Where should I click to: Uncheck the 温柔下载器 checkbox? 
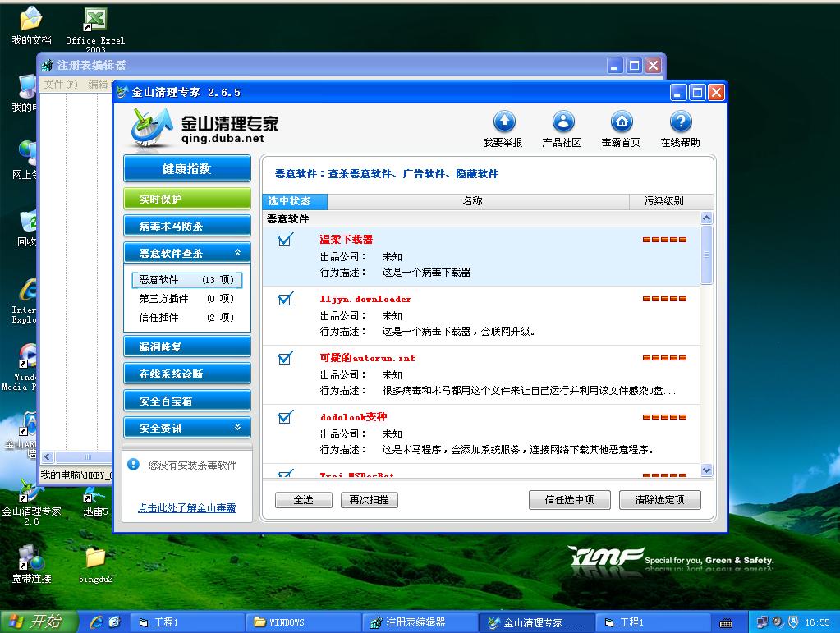click(x=285, y=240)
